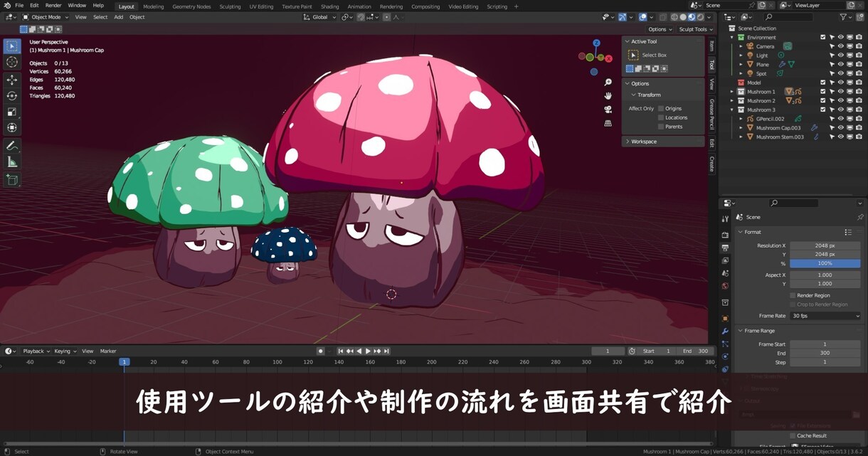The width and height of the screenshot is (868, 456).
Task: Select the Scale tool
Action: 12,112
